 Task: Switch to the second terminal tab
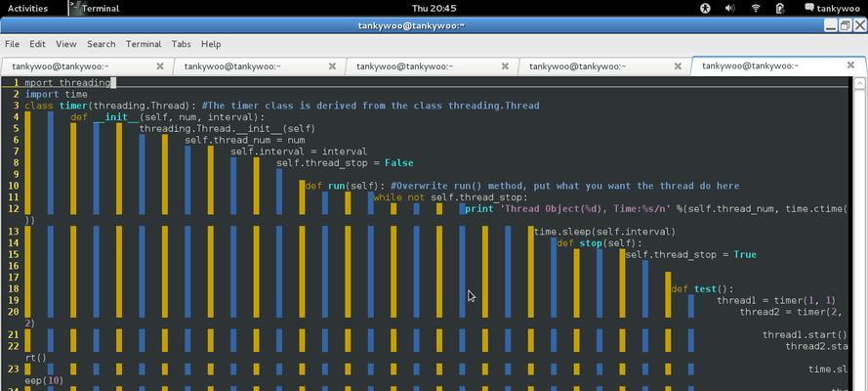(260, 65)
